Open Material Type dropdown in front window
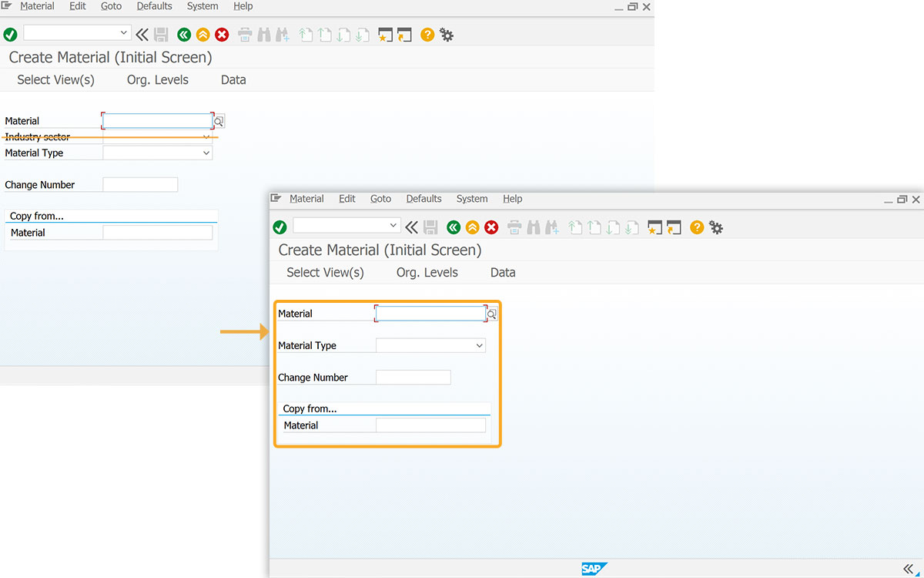Image resolution: width=924 pixels, height=578 pixels. [480, 346]
